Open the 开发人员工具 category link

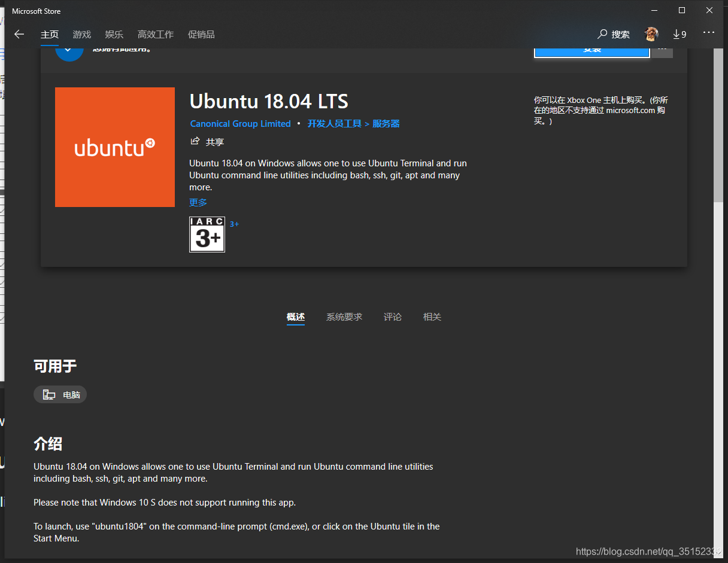[x=335, y=124]
